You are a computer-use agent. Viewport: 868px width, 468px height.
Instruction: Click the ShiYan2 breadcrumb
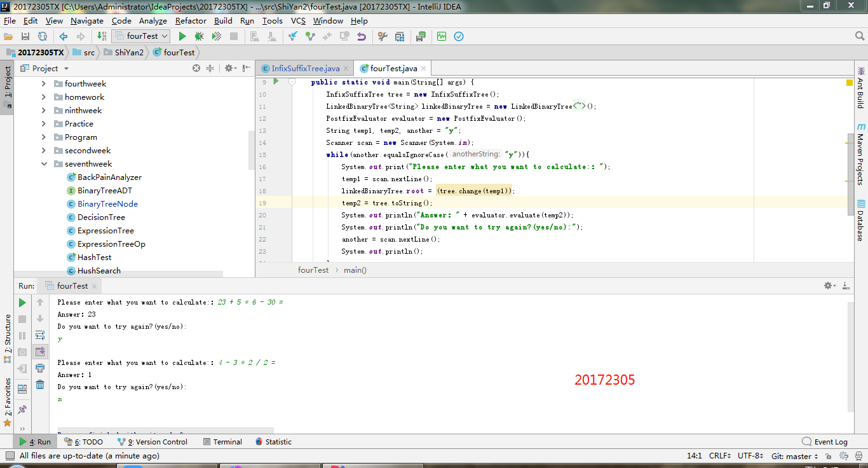(x=129, y=52)
